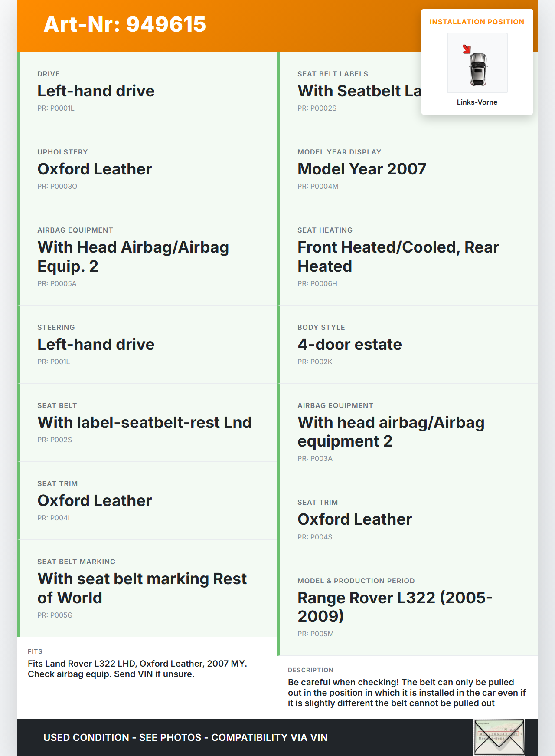Open the Upholstery Oxford Leather card
Viewport: 555px width, 756px height.
pyautogui.click(x=147, y=169)
